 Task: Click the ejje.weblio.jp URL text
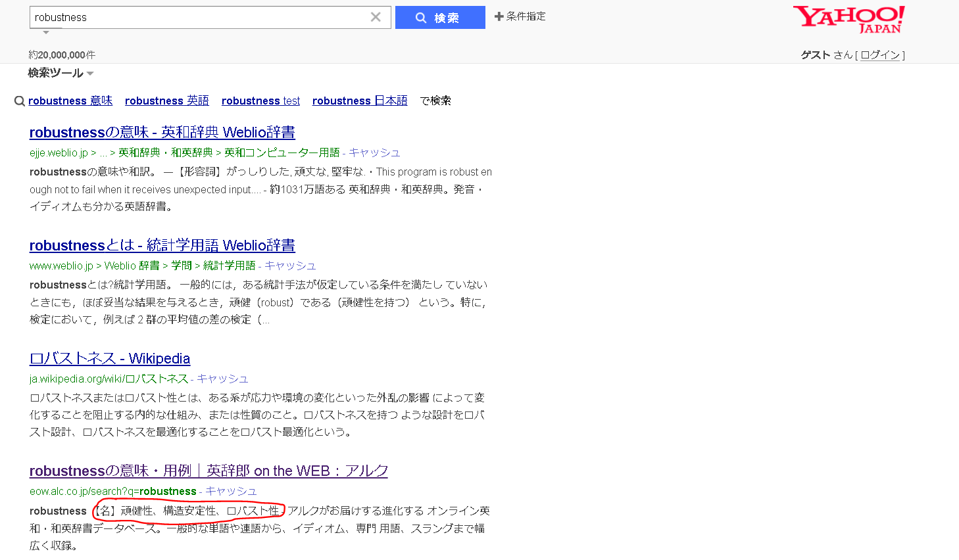pyautogui.click(x=59, y=152)
